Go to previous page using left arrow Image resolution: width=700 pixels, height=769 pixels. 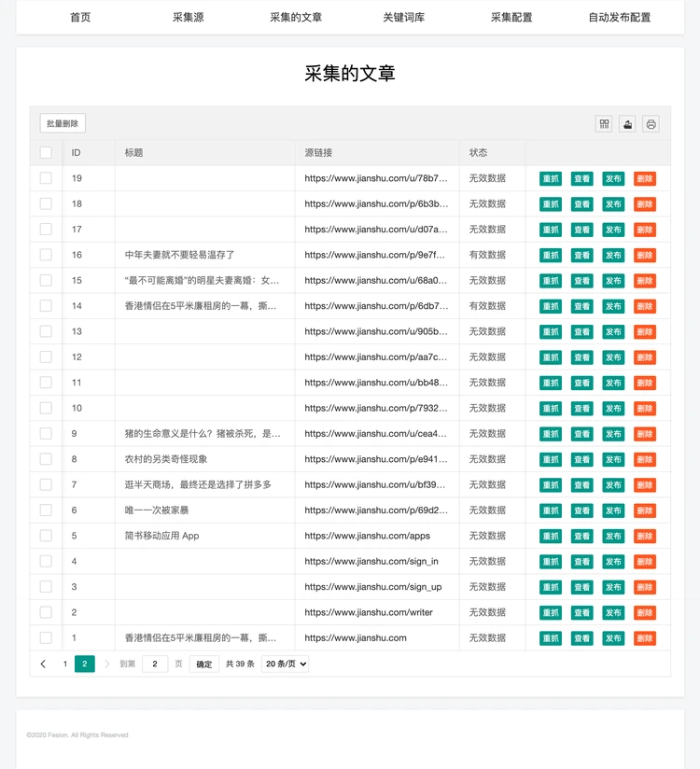click(43, 664)
